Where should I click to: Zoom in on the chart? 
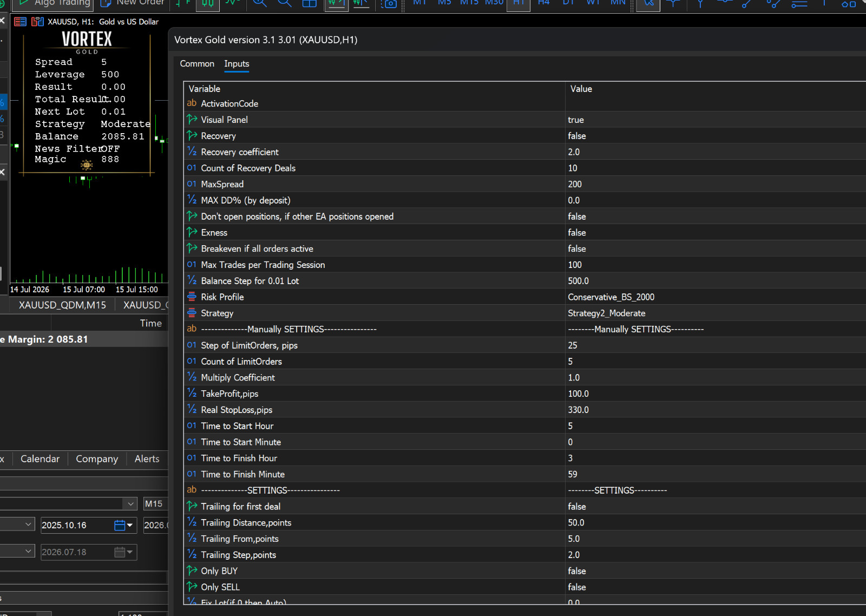pyautogui.click(x=260, y=3)
